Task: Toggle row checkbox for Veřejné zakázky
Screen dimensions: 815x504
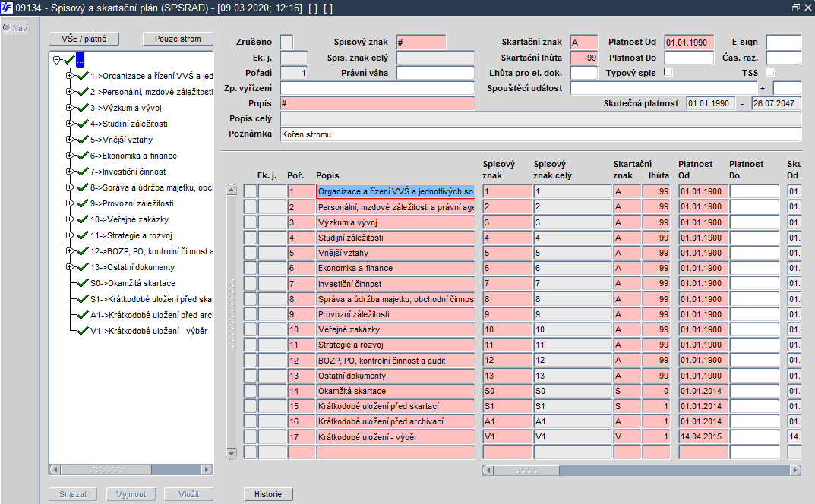Action: [x=251, y=329]
